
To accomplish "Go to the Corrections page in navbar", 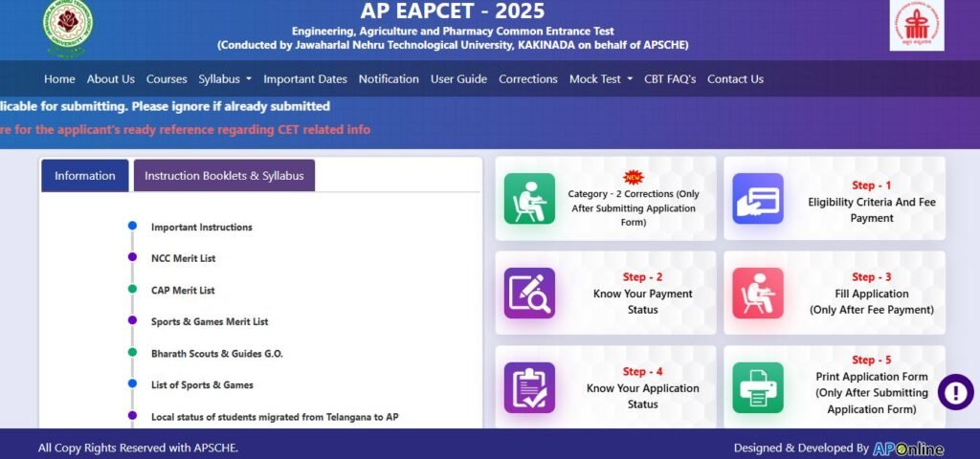I will [527, 79].
